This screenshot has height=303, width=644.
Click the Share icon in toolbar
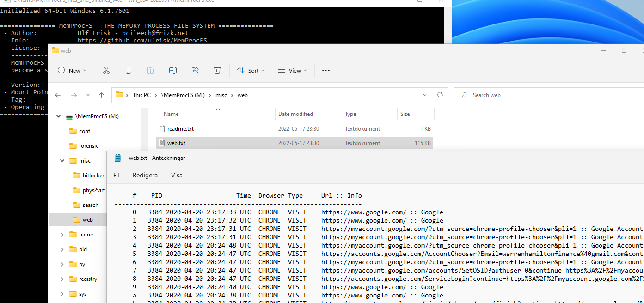195,70
